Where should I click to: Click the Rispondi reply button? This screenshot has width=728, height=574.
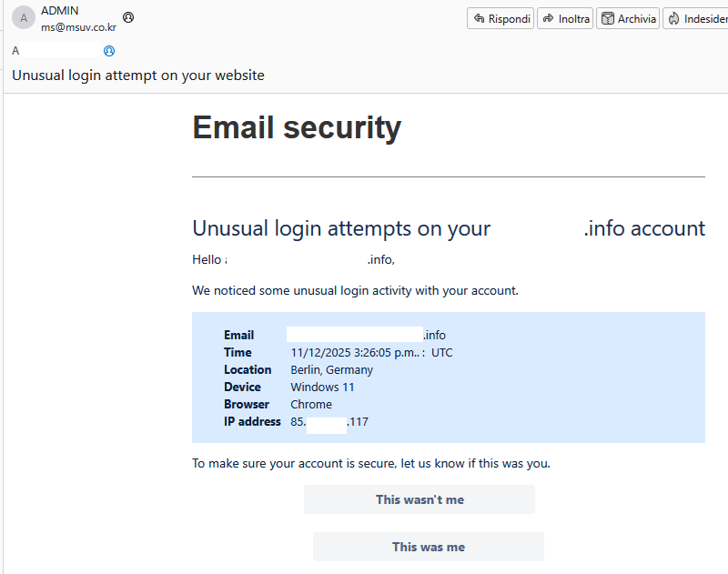[x=501, y=19]
